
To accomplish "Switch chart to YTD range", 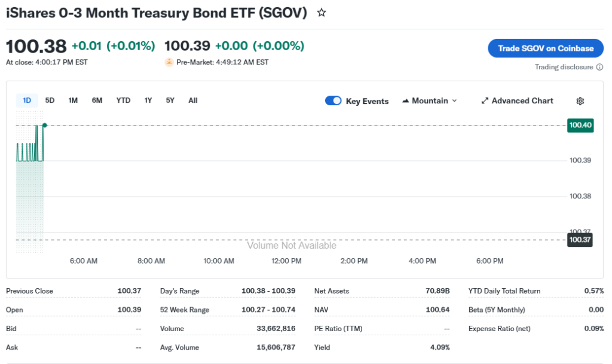I will (123, 100).
